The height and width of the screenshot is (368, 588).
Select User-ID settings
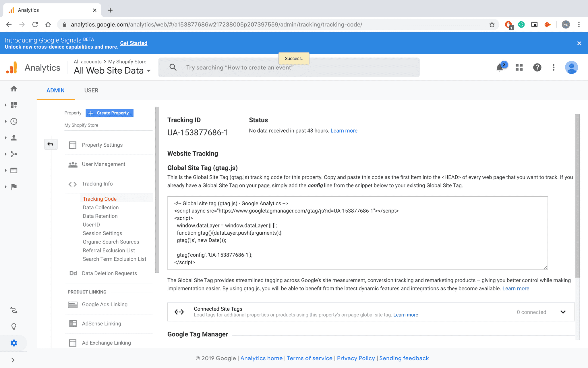[x=91, y=225]
